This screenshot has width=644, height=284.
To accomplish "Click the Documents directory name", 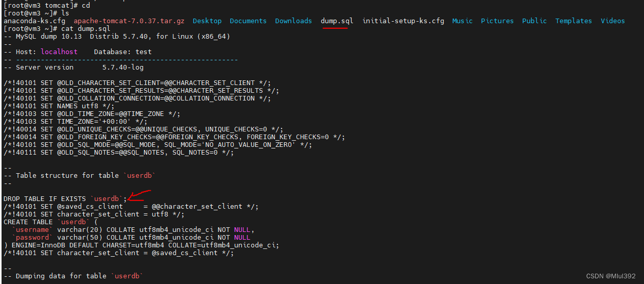I will pos(248,21).
